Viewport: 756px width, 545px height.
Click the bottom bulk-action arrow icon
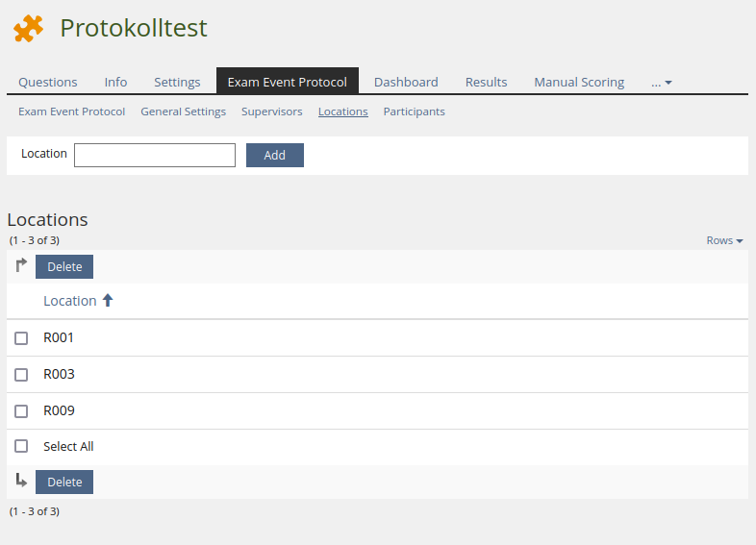pos(21,481)
